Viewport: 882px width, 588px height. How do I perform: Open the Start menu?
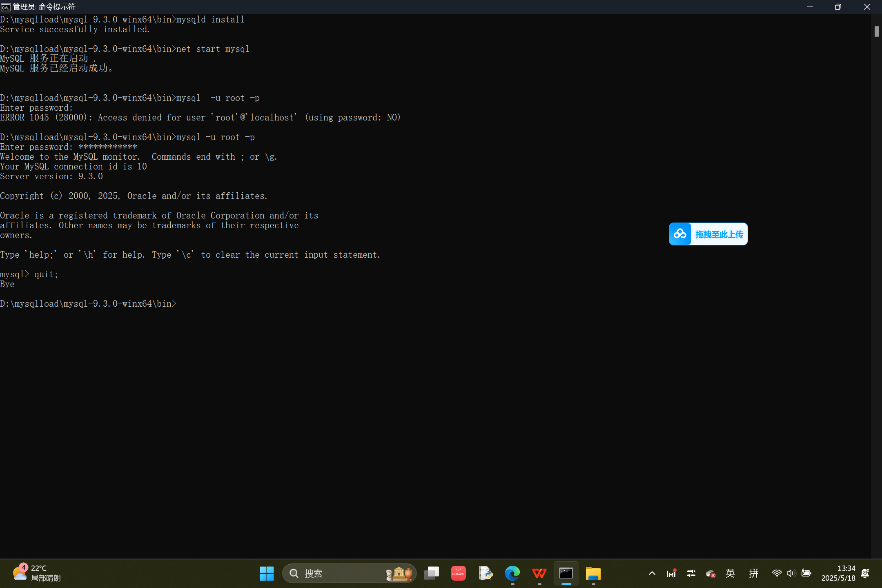click(266, 573)
